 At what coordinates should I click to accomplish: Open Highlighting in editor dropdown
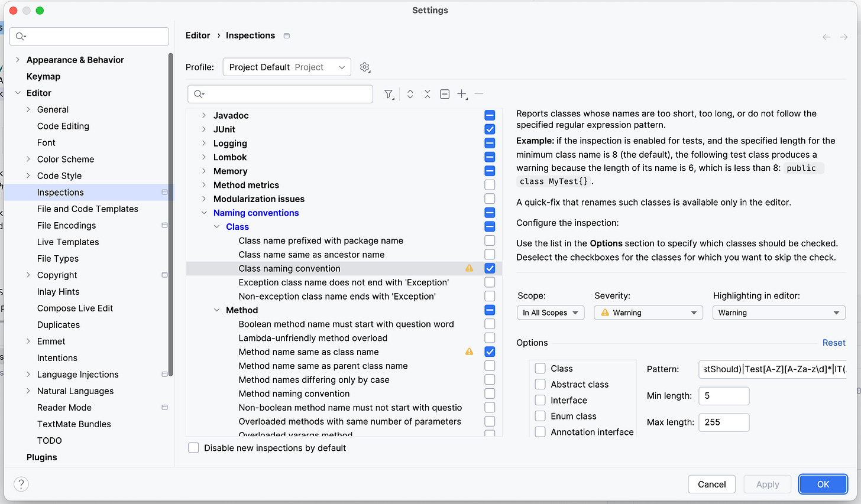point(779,313)
